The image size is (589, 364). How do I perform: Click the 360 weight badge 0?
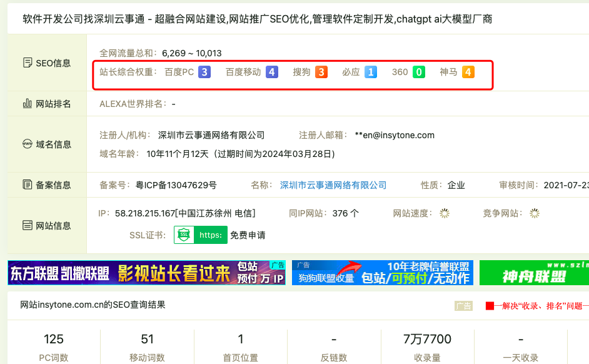point(418,72)
